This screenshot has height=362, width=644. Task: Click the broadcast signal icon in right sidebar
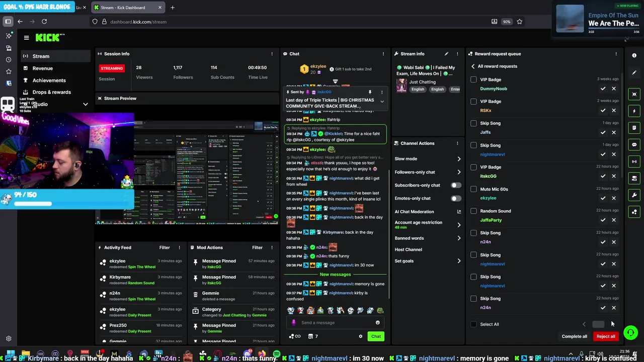tap(634, 161)
